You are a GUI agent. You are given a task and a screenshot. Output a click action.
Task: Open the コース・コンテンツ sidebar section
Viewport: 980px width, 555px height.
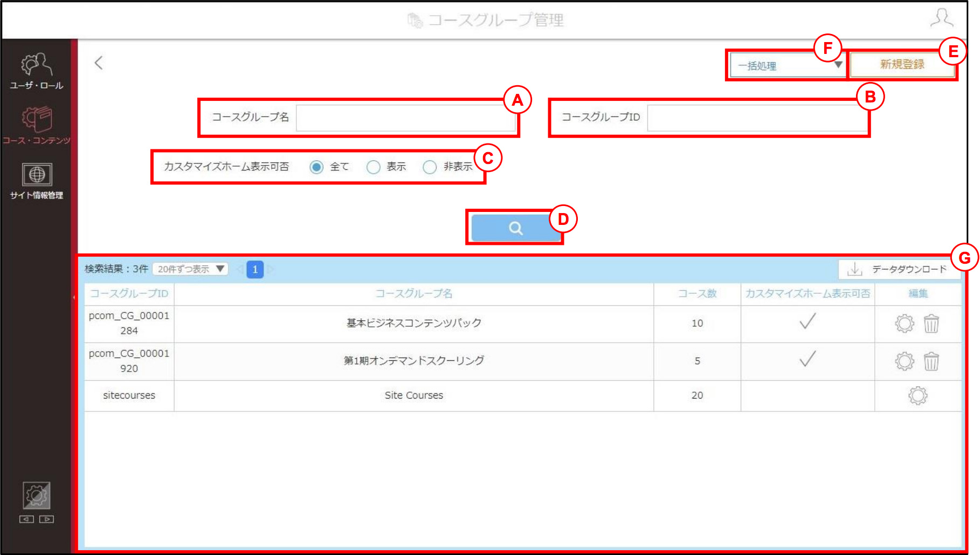click(x=36, y=126)
